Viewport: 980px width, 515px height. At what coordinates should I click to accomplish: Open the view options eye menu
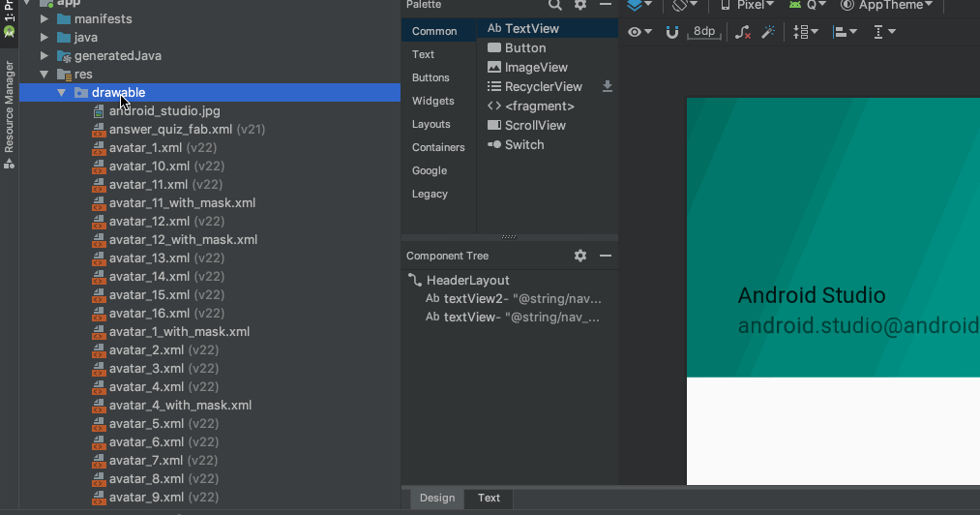(639, 32)
